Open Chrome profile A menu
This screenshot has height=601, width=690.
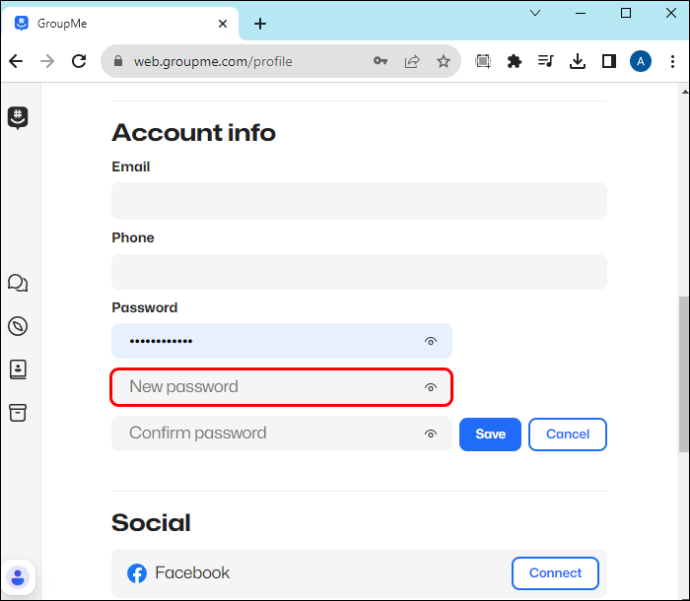tap(640, 61)
